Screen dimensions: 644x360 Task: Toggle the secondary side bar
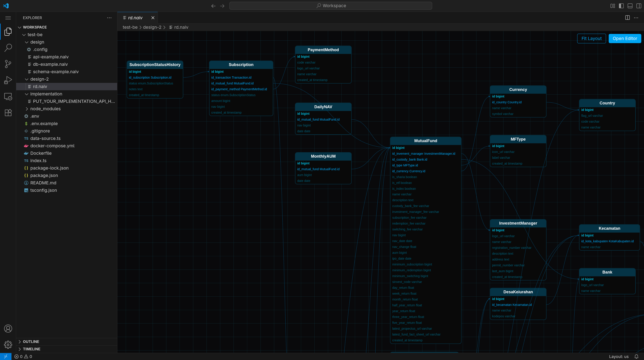[x=639, y=6]
